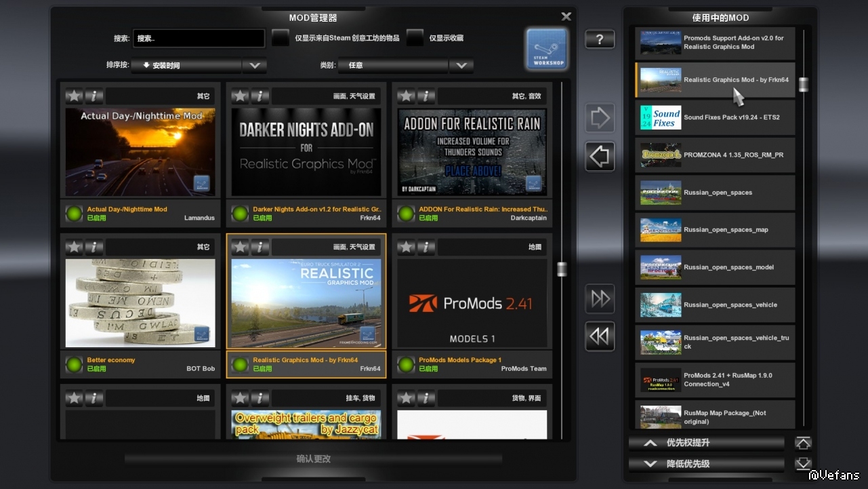Select RusMap Map Package_(Not original)
Screen dimensions: 868x489
[x=715, y=415]
